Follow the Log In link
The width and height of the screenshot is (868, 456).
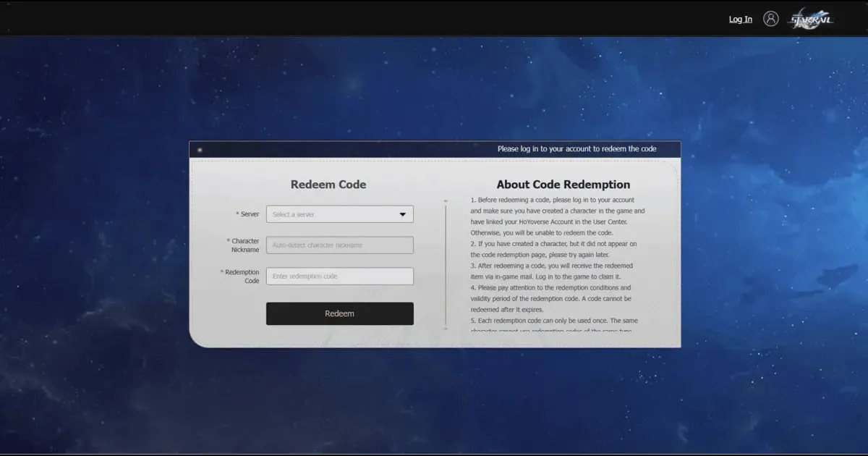click(x=741, y=20)
